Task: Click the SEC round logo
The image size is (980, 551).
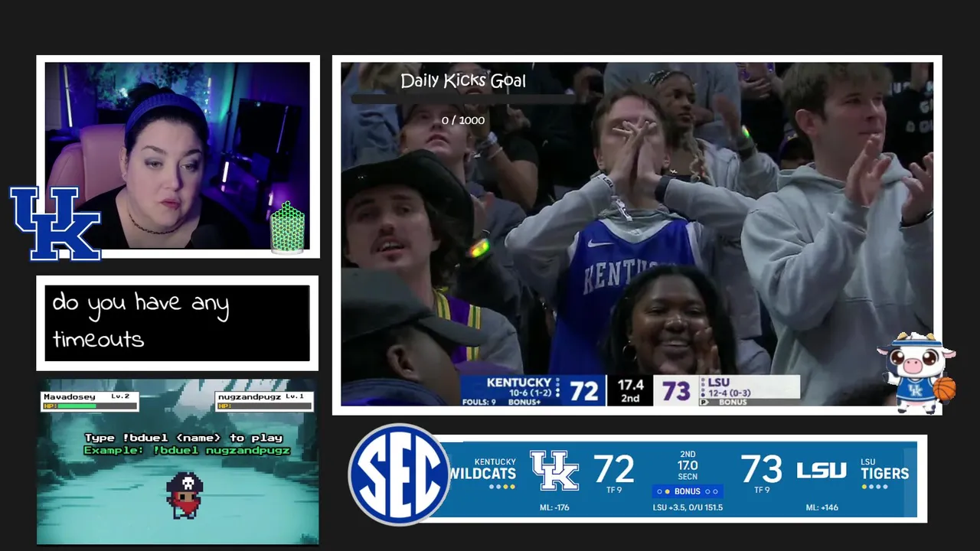Action: [x=399, y=474]
